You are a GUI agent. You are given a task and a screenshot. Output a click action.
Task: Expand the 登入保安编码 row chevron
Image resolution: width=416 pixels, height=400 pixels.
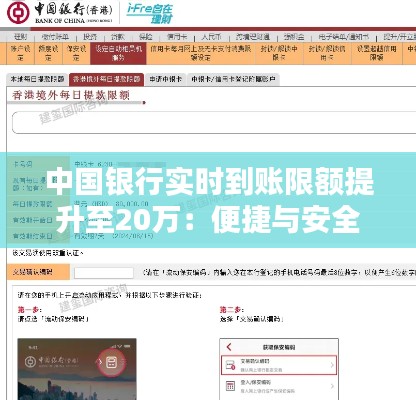click(332, 386)
